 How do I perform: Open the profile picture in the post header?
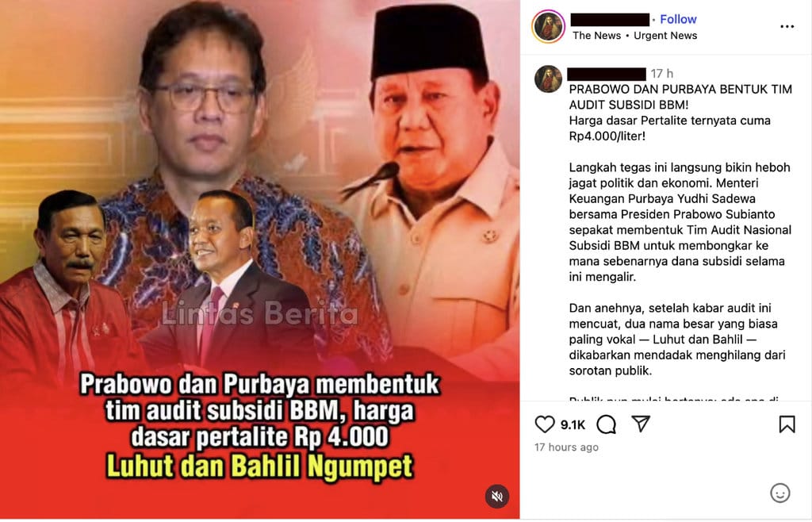click(x=548, y=26)
